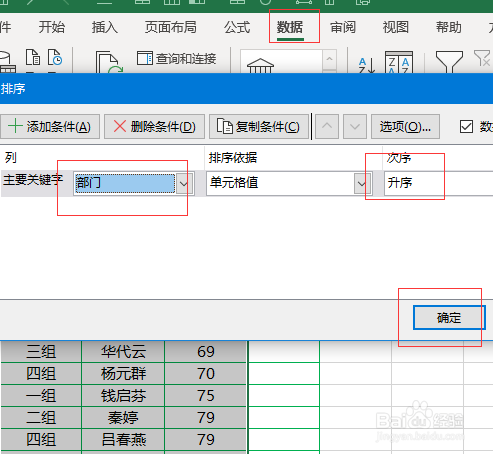
Task: Click 查询和连接 in the ribbon
Action: (x=177, y=59)
